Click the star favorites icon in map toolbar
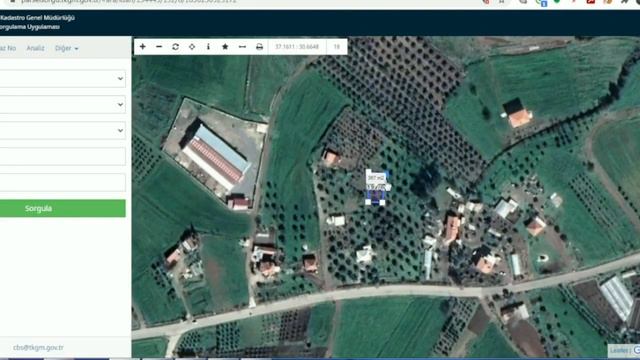 click(x=225, y=47)
